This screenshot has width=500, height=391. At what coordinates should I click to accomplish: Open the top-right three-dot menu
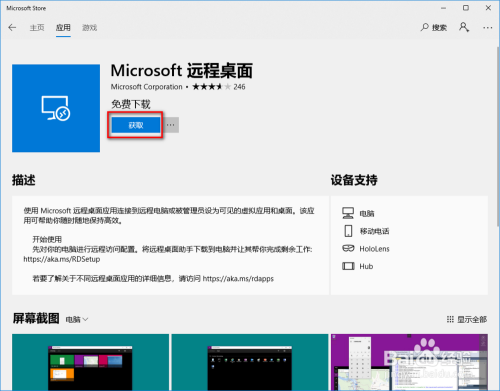[487, 28]
